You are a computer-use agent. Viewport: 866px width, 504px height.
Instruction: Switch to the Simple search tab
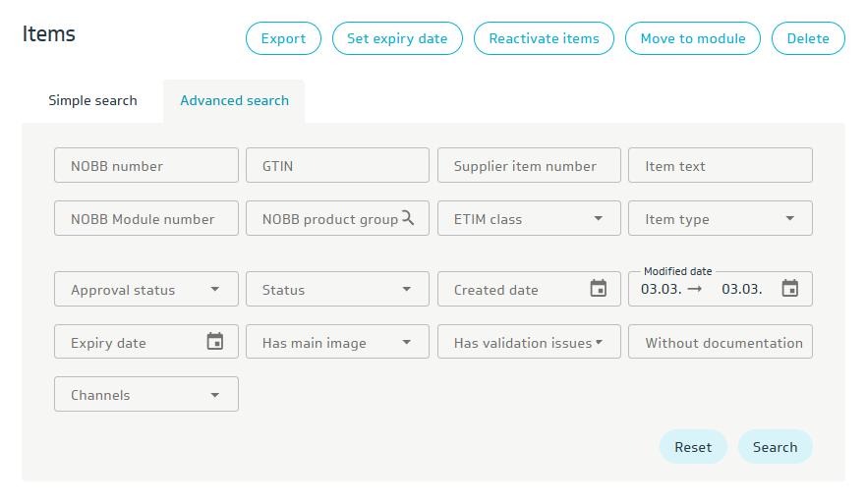tap(92, 100)
